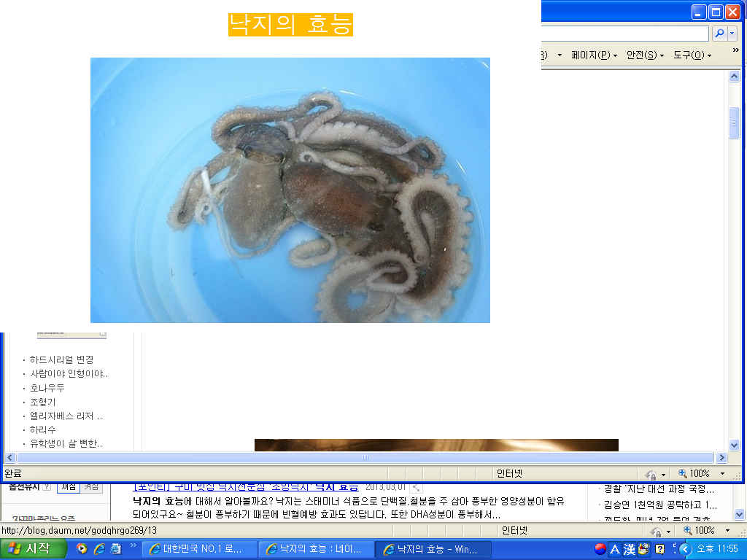Click the search magnifier icon in toolbar

(x=719, y=34)
